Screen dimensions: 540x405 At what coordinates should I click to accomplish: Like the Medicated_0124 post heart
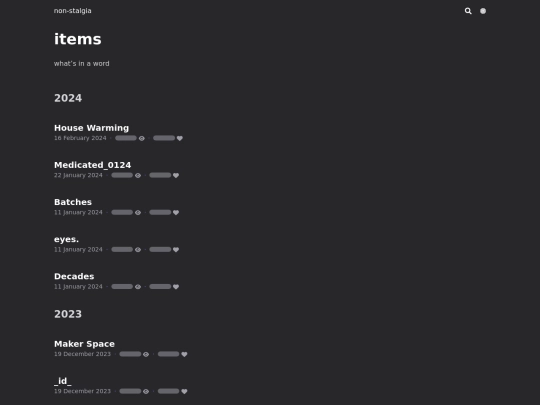(x=176, y=175)
